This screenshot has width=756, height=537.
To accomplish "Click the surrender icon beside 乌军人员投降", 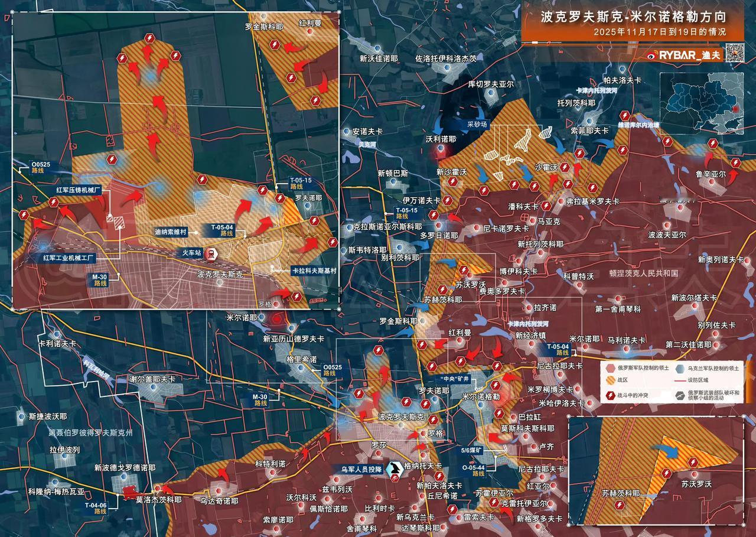I will (392, 469).
